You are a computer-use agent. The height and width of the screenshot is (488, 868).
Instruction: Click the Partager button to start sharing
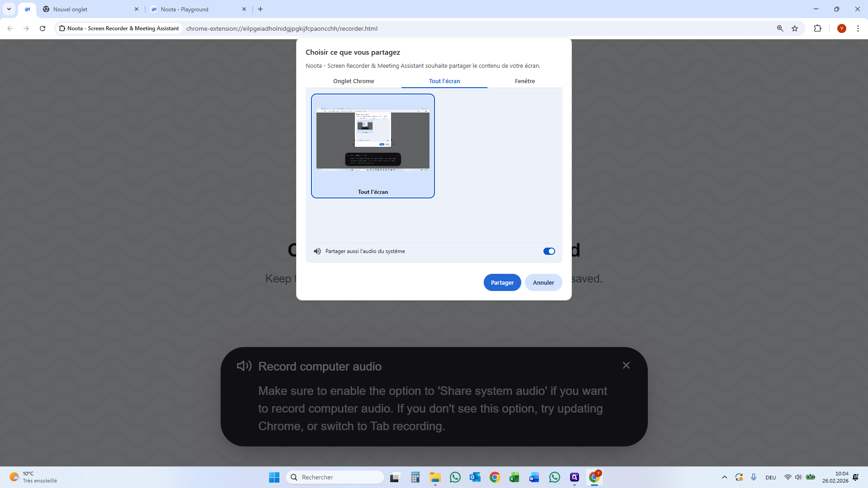(502, 282)
